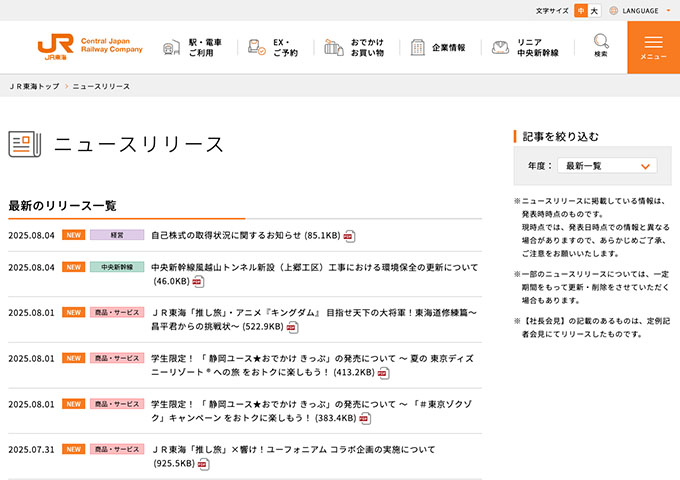680x480 pixels.
Task: Click the 文字サイズ label
Action: click(x=552, y=11)
